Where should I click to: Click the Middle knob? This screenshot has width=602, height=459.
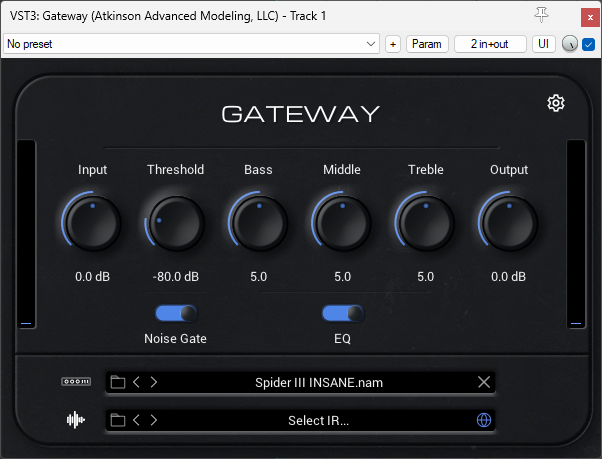pyautogui.click(x=342, y=223)
